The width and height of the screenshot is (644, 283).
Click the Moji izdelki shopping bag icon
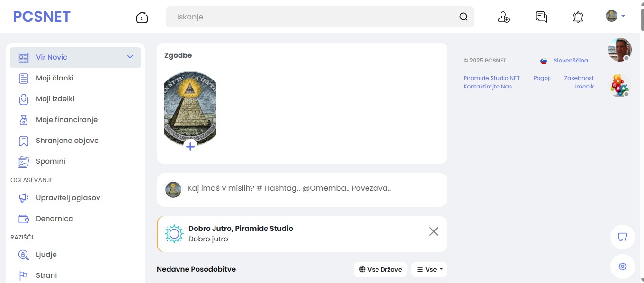(x=24, y=99)
